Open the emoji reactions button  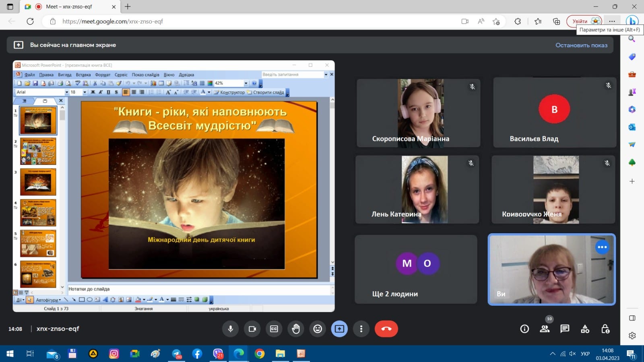[x=318, y=329]
